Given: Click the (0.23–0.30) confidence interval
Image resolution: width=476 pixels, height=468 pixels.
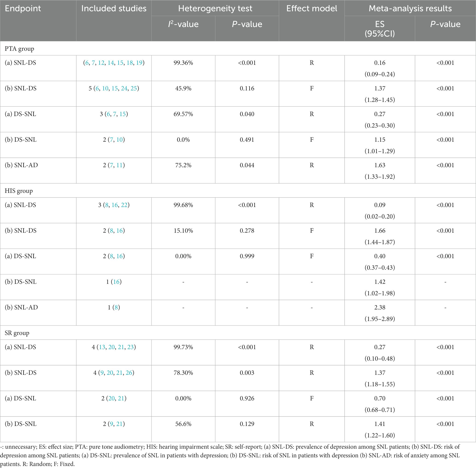Looking at the screenshot, I should [x=380, y=125].
